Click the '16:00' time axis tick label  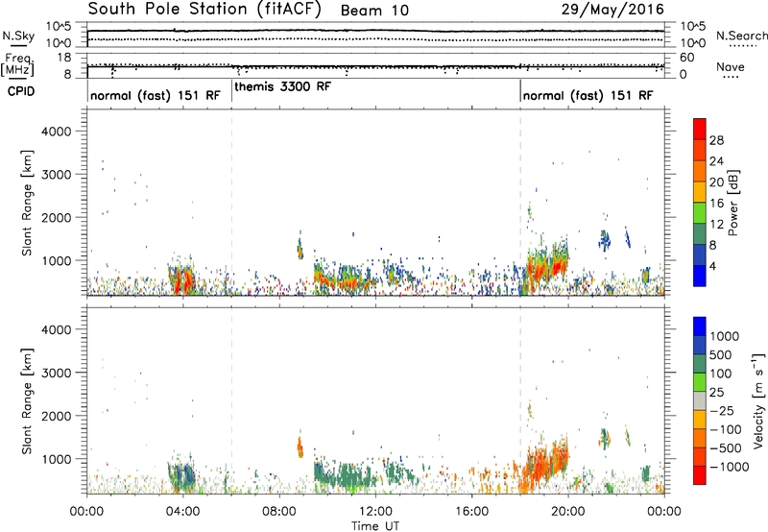471,512
